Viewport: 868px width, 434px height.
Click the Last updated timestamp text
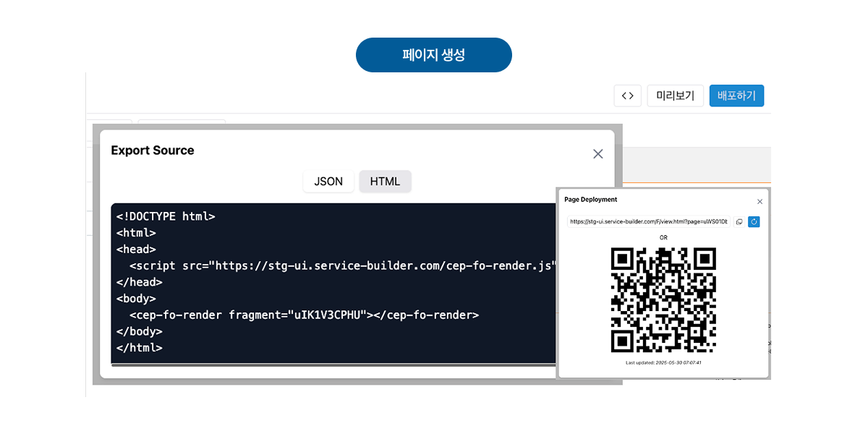point(663,362)
